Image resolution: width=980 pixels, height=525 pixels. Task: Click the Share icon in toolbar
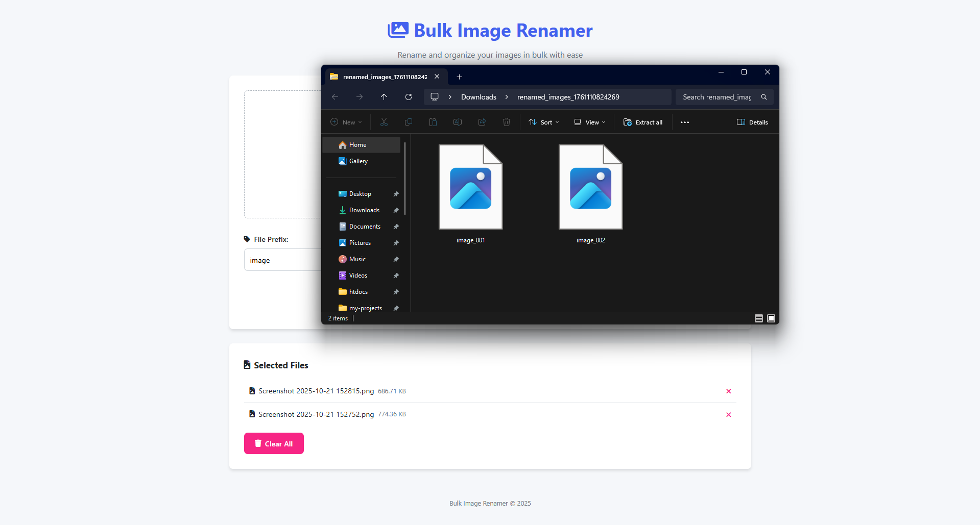[x=482, y=122]
